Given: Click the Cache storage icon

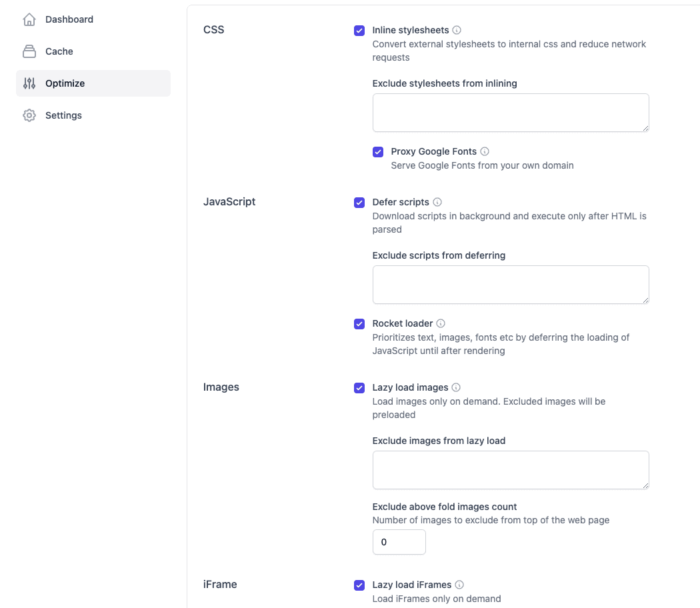Looking at the screenshot, I should coord(29,51).
